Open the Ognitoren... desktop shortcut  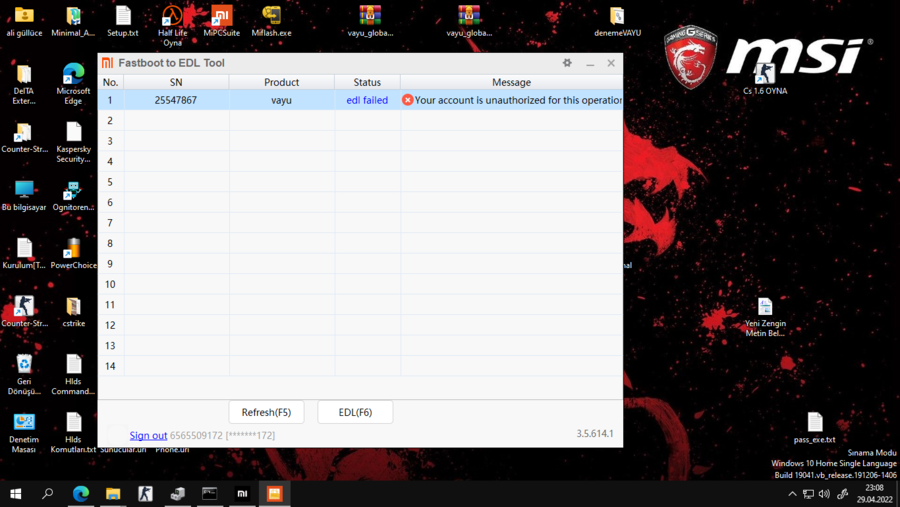click(73, 195)
